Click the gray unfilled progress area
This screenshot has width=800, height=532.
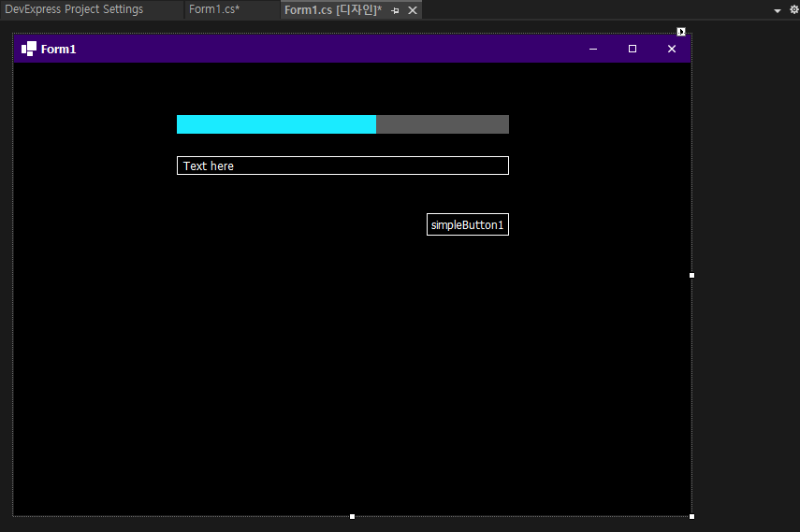click(443, 124)
